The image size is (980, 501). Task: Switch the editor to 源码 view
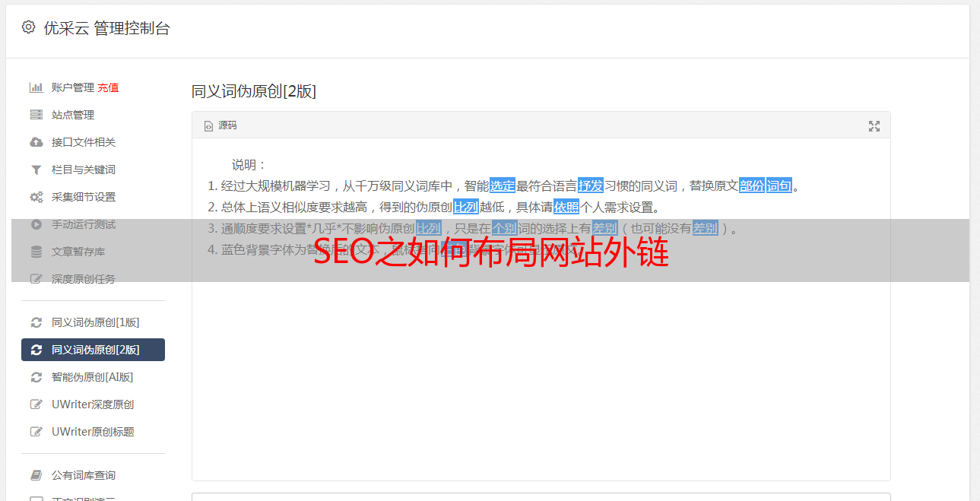pos(220,125)
